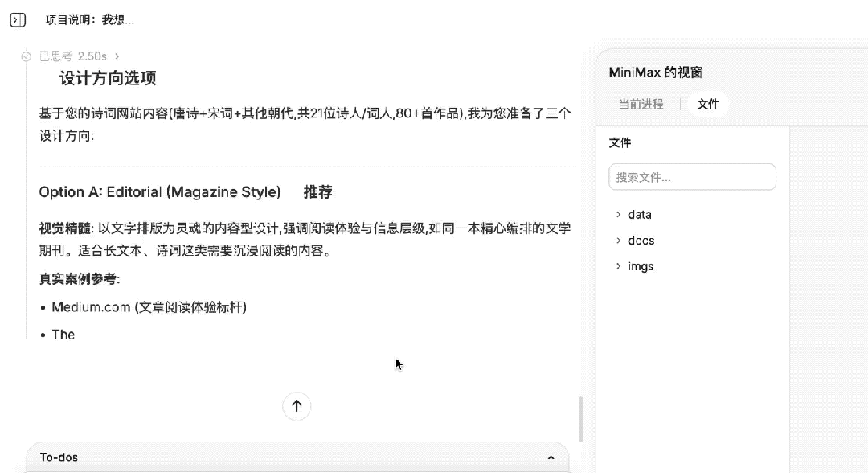Click the circular scroll-to-top arrow

coord(297,406)
